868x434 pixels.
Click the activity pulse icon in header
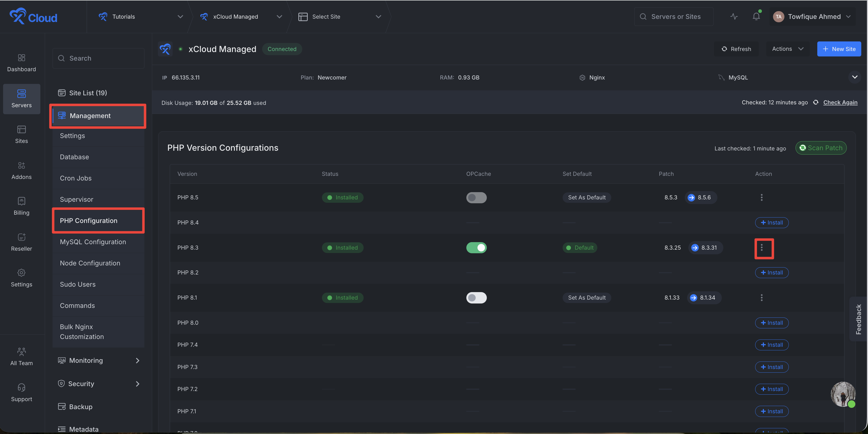click(734, 17)
